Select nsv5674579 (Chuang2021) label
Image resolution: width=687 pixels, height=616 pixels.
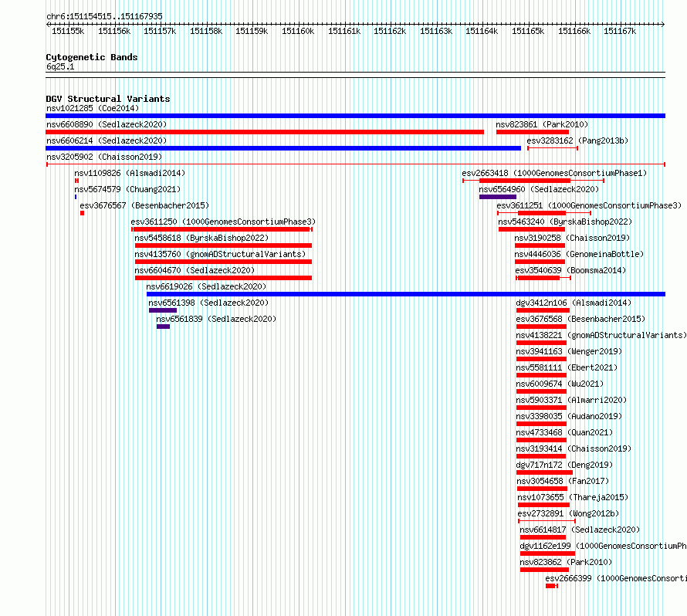(x=127, y=189)
